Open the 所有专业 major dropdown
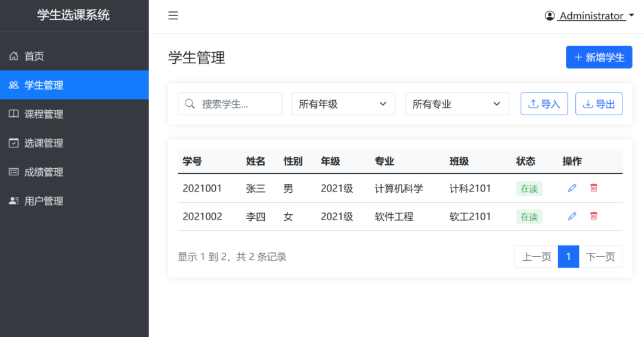Screen dimensions: 644x337 [457, 104]
